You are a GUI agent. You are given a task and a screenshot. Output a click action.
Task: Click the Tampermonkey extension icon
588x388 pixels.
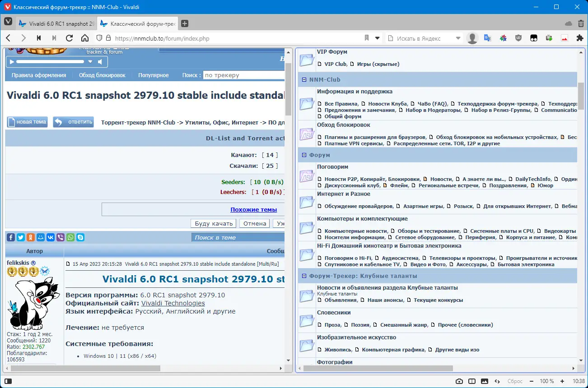(x=534, y=38)
